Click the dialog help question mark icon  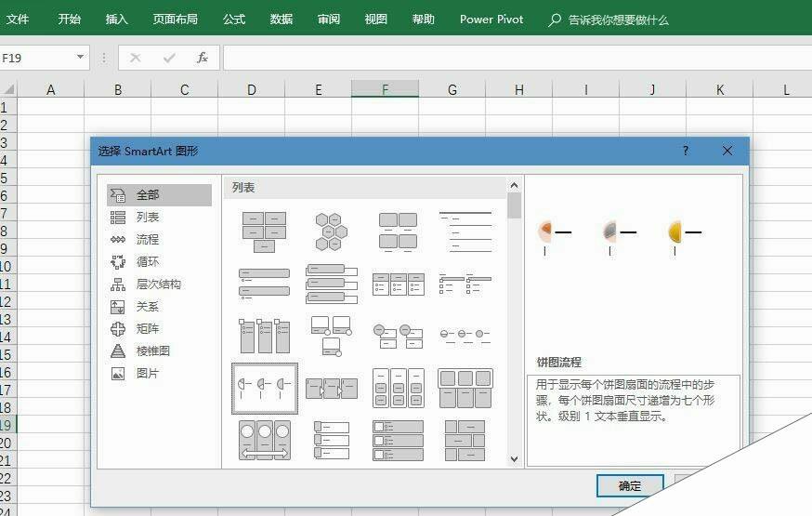click(x=686, y=151)
